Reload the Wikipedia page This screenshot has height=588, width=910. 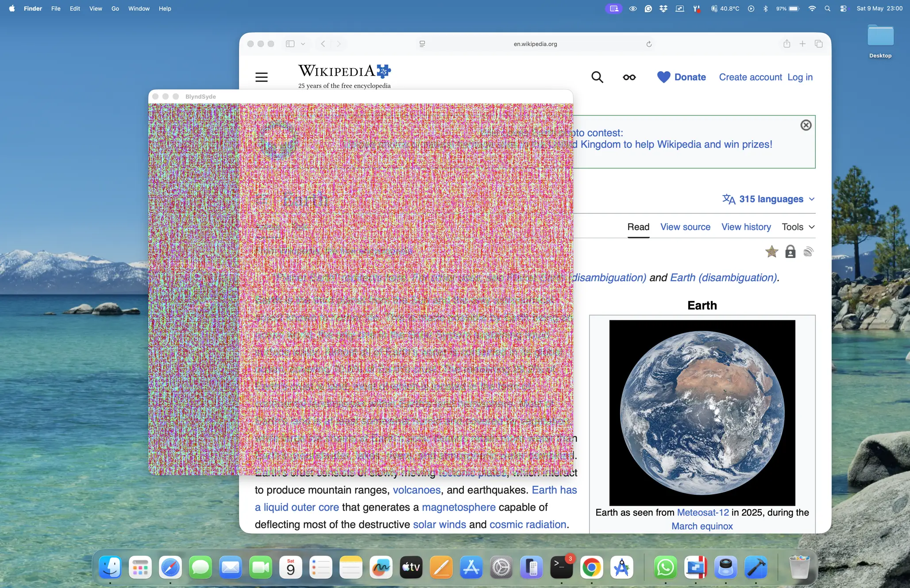(648, 44)
